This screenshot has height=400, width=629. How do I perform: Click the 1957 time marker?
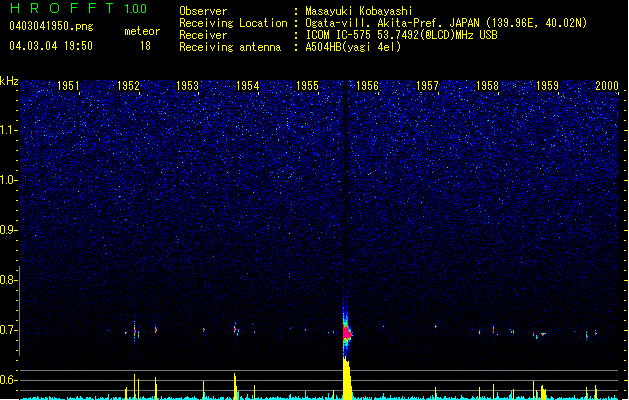tap(427, 86)
